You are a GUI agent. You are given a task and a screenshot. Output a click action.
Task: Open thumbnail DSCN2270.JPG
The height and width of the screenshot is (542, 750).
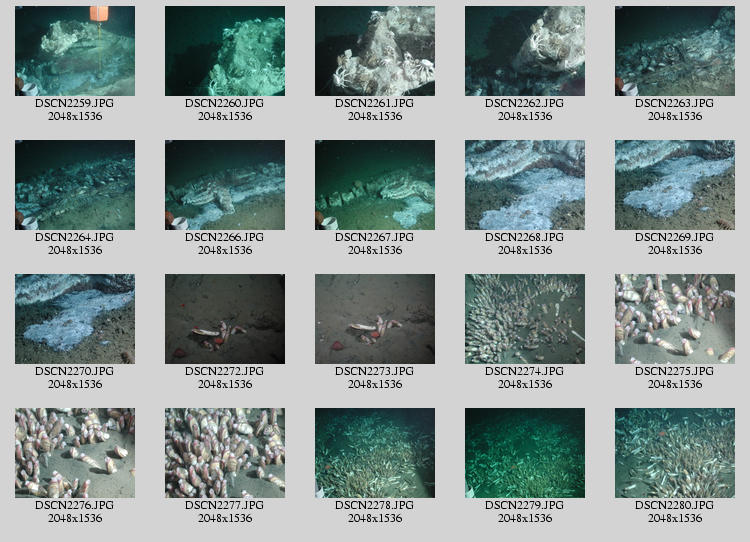(x=75, y=319)
